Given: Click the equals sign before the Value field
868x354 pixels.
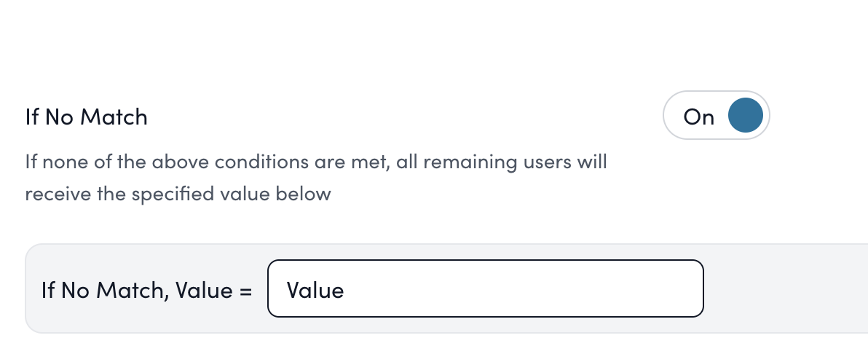Looking at the screenshot, I should coord(244,291).
